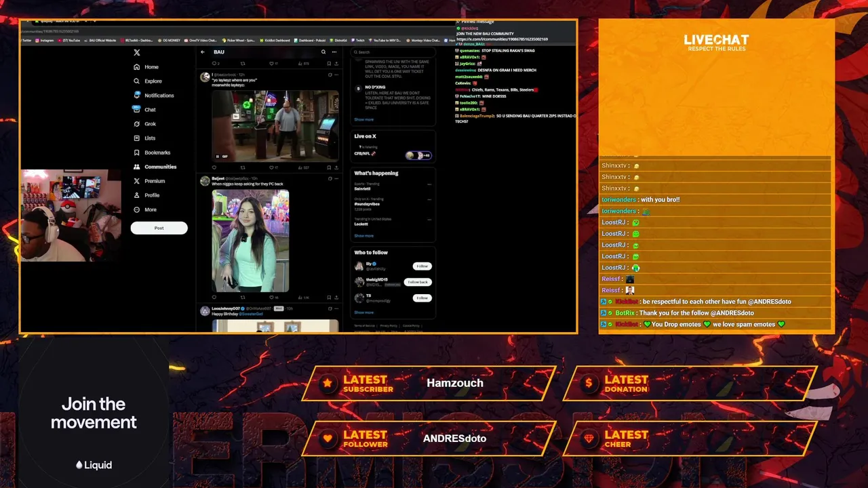Like the layleyz GIF post
The image size is (868, 488).
click(271, 167)
